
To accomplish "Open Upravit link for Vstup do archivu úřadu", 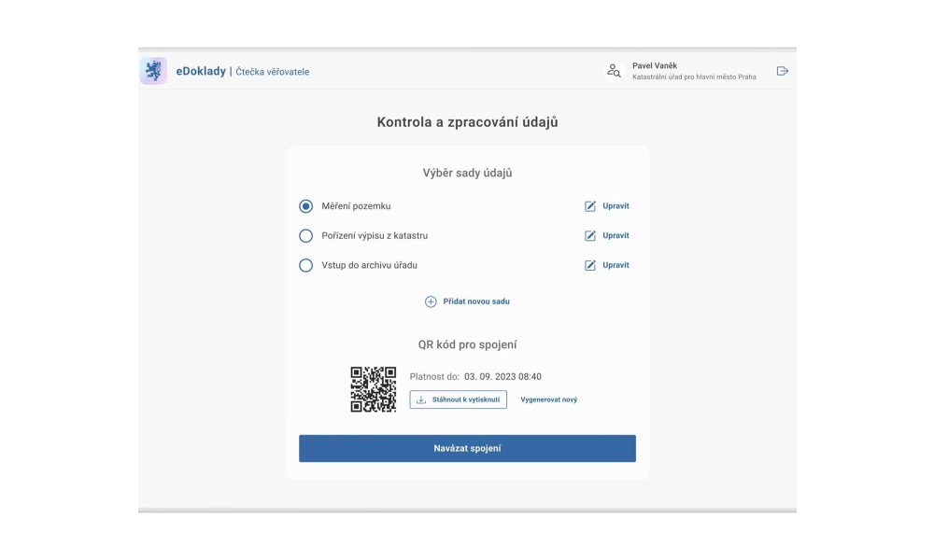I will (616, 265).
